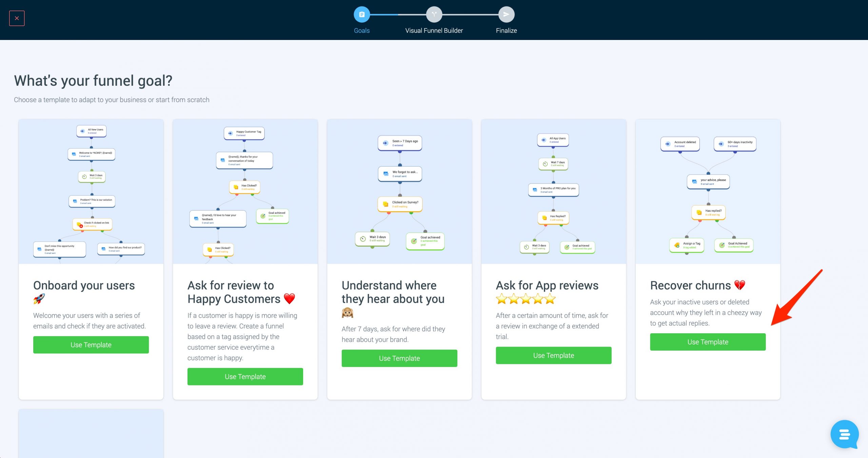Click the Clicked on Survey? condition node
The image size is (868, 458).
(400, 204)
